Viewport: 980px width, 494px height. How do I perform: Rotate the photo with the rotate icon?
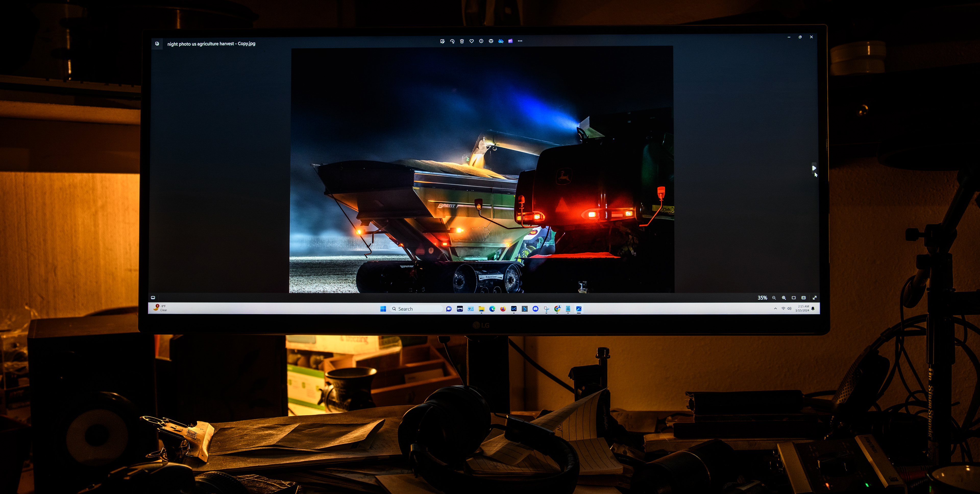click(x=452, y=41)
